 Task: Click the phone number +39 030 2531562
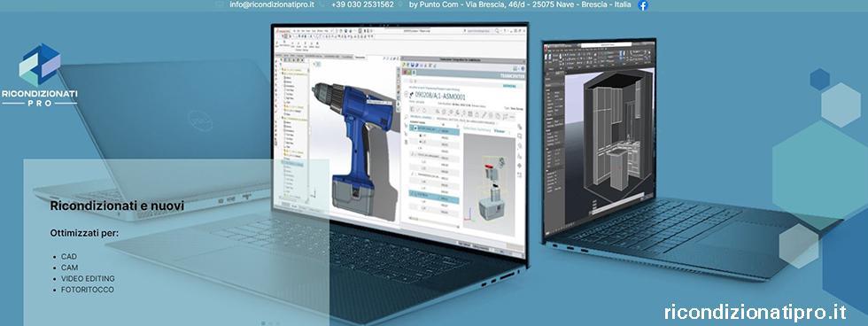point(362,4)
